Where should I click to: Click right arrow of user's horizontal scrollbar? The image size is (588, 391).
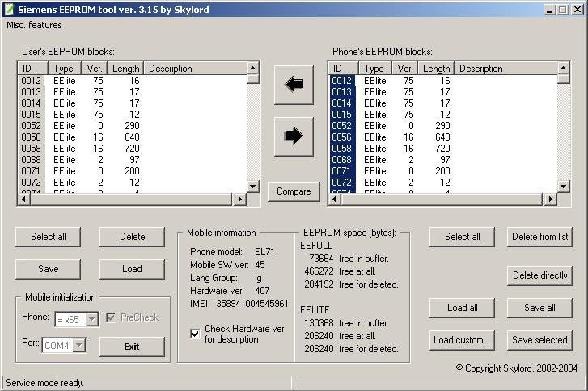click(x=239, y=200)
